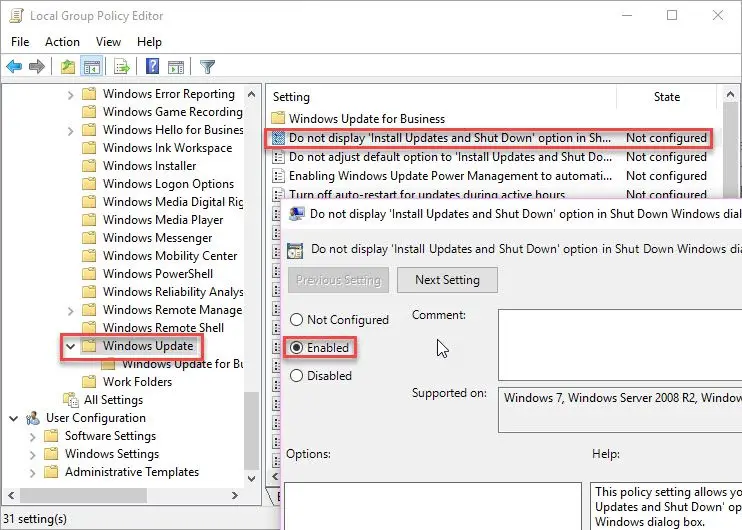Click the Windows Update folder icon
Viewport: 742px width, 530px height.
click(89, 346)
